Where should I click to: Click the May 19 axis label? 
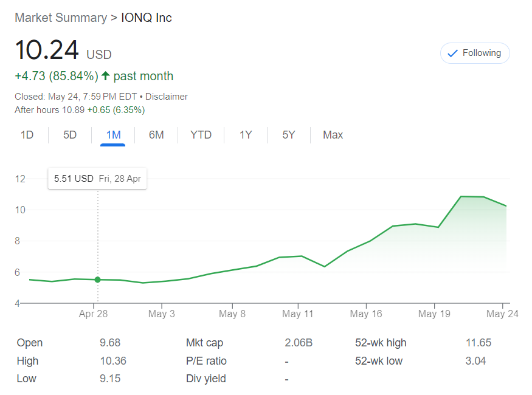[x=434, y=314]
